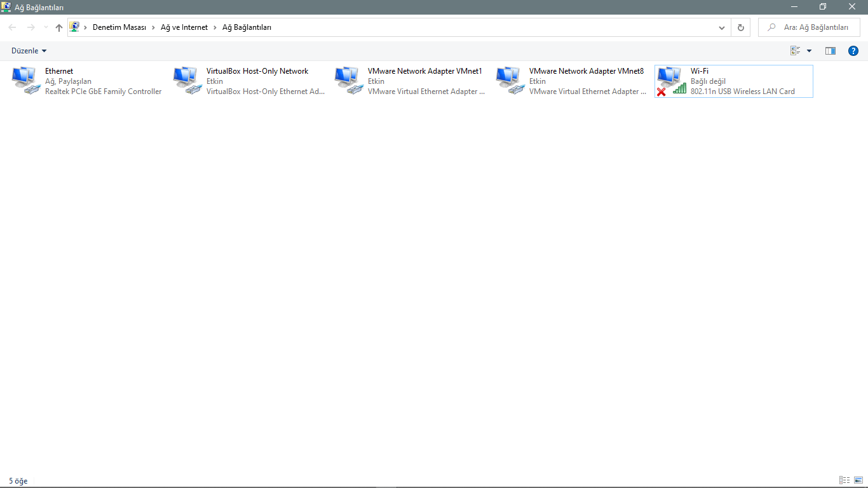Click the change view icon in toolbar
The width and height of the screenshot is (868, 488).
pyautogui.click(x=795, y=51)
